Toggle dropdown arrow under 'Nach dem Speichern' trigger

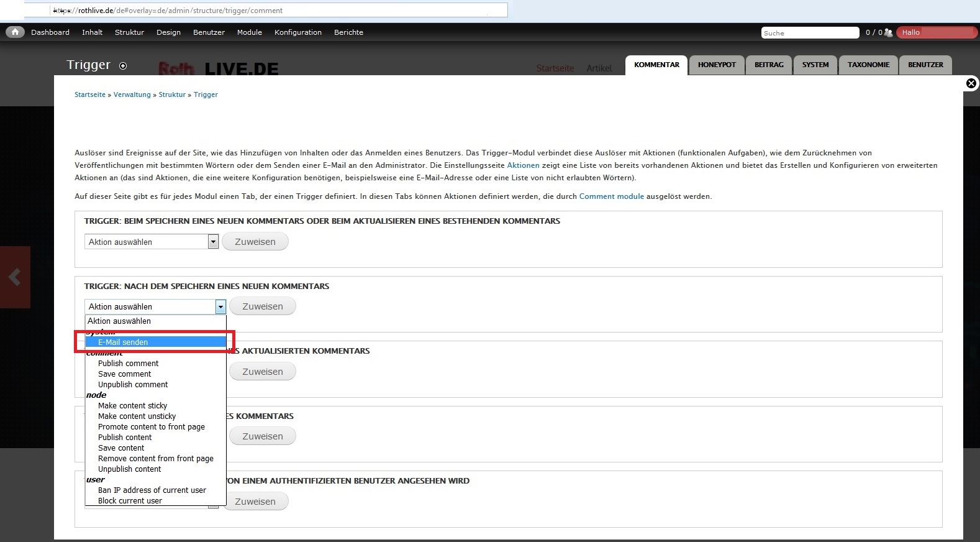click(x=220, y=306)
